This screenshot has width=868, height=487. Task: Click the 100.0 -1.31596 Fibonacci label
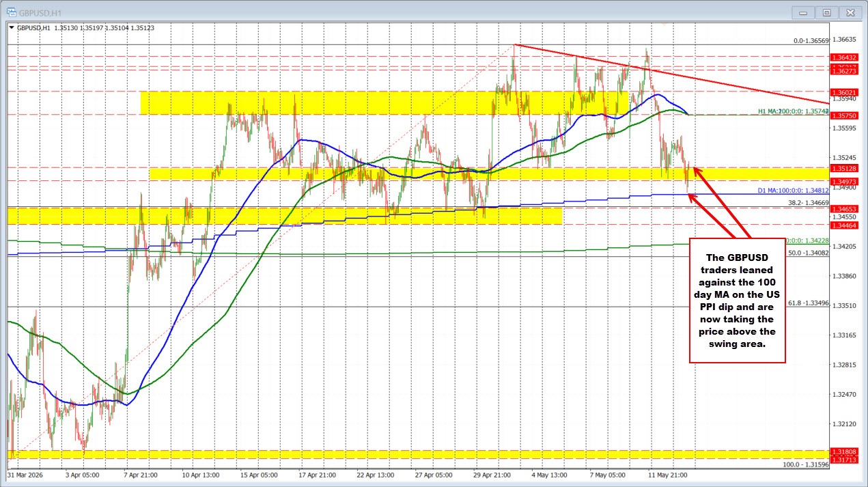(x=806, y=464)
